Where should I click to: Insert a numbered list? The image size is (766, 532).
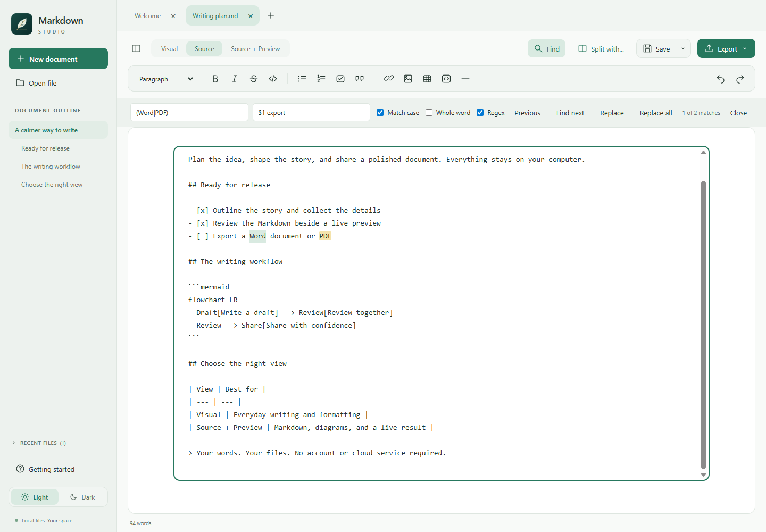point(321,79)
